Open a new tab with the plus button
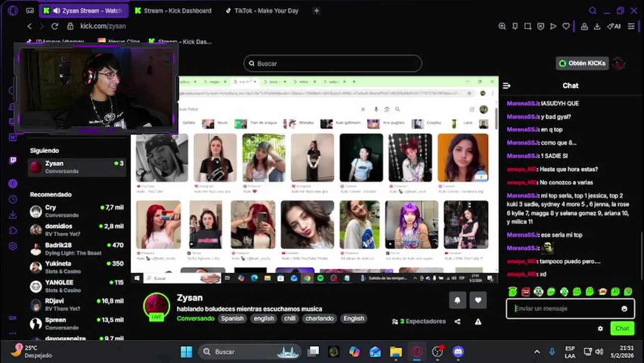This screenshot has width=644, height=363. pos(316,11)
